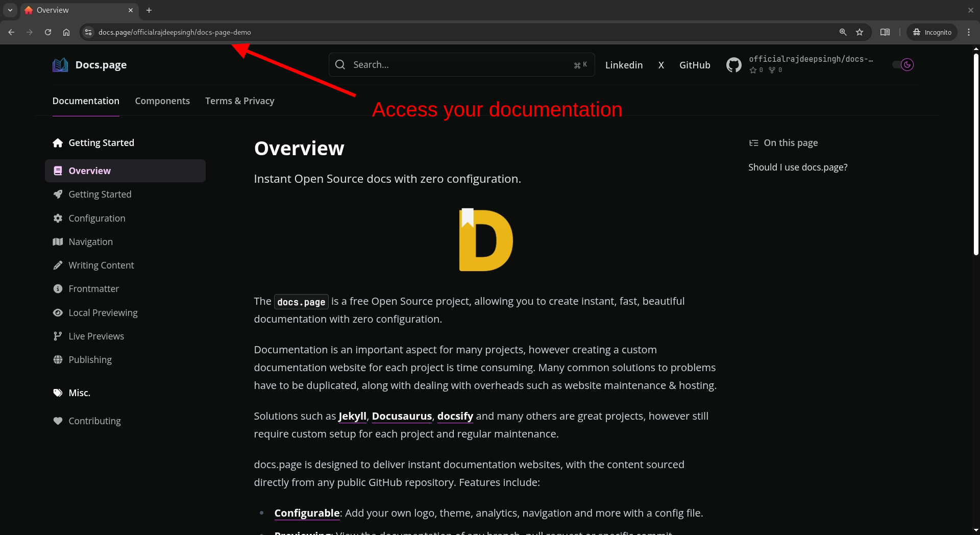This screenshot has height=535, width=980.
Task: Open the GitHub header link
Action: tap(695, 65)
